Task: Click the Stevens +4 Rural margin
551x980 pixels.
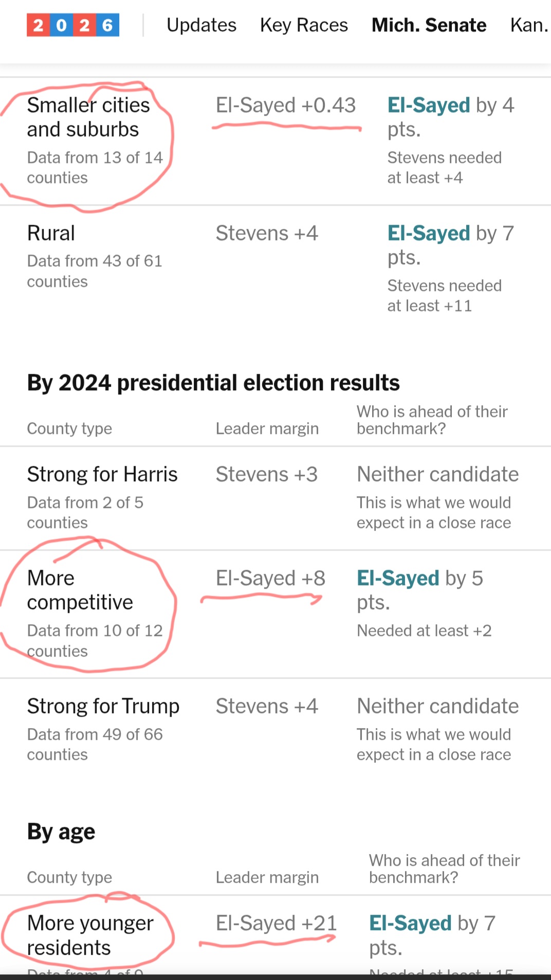Action: 267,233
